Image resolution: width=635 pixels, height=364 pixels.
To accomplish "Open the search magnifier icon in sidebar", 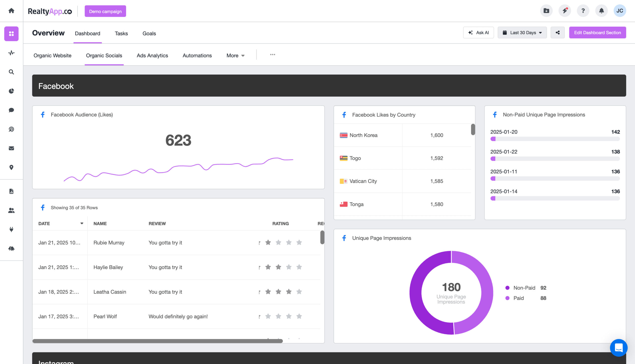I will [11, 72].
